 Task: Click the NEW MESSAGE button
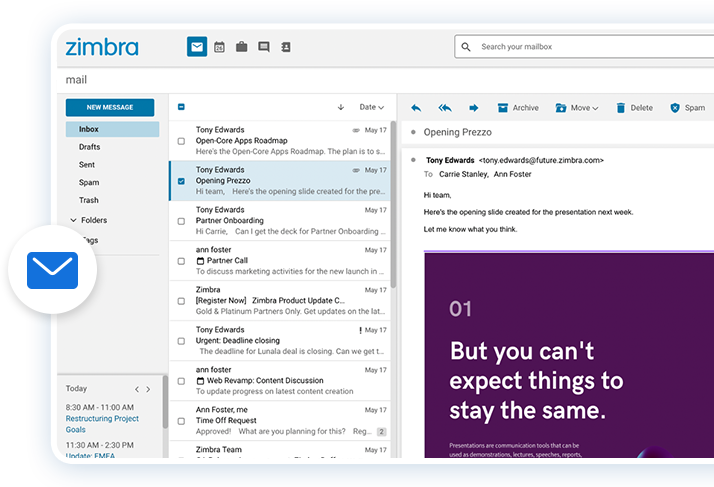[110, 107]
